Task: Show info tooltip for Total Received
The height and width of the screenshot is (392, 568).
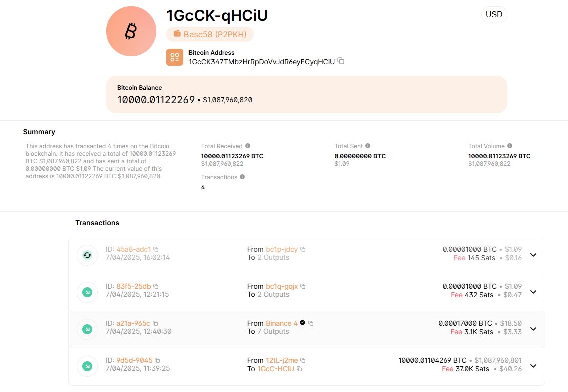Action: (248, 146)
